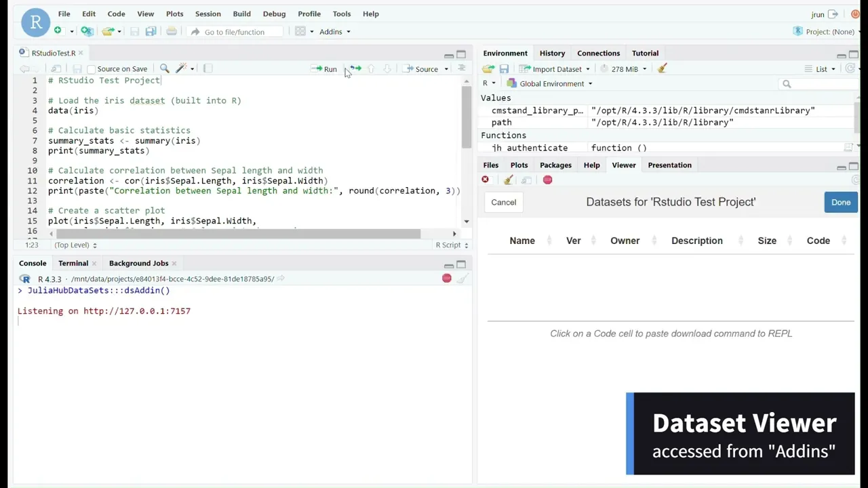Click the compile report notebook icon
The image size is (868, 488).
208,68
